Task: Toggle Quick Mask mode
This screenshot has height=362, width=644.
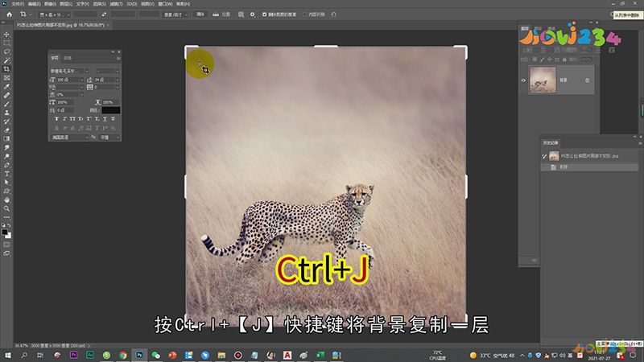Action: 6,245
